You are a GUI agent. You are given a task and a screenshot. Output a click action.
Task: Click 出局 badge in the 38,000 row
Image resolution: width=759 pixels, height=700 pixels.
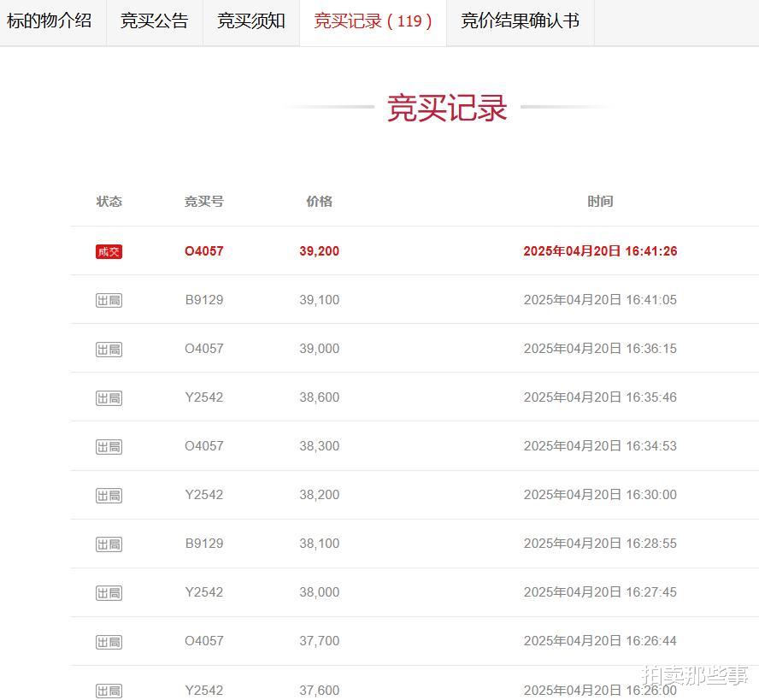pyautogui.click(x=109, y=592)
